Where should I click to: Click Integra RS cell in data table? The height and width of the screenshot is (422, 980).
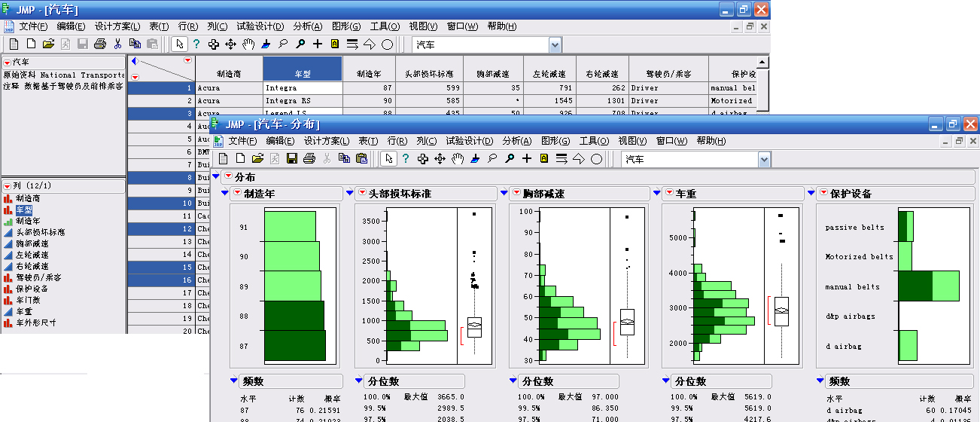pyautogui.click(x=303, y=100)
